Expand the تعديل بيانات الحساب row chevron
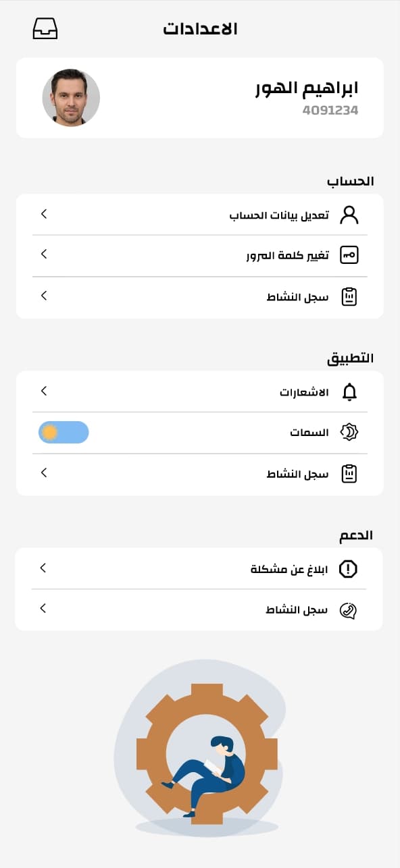This screenshot has height=868, width=400. (x=43, y=215)
